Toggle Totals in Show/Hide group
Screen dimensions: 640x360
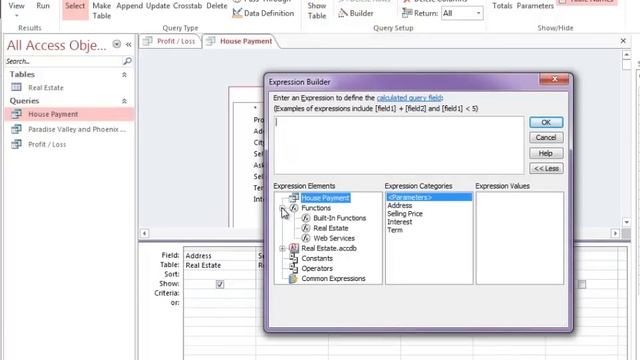pos(502,6)
